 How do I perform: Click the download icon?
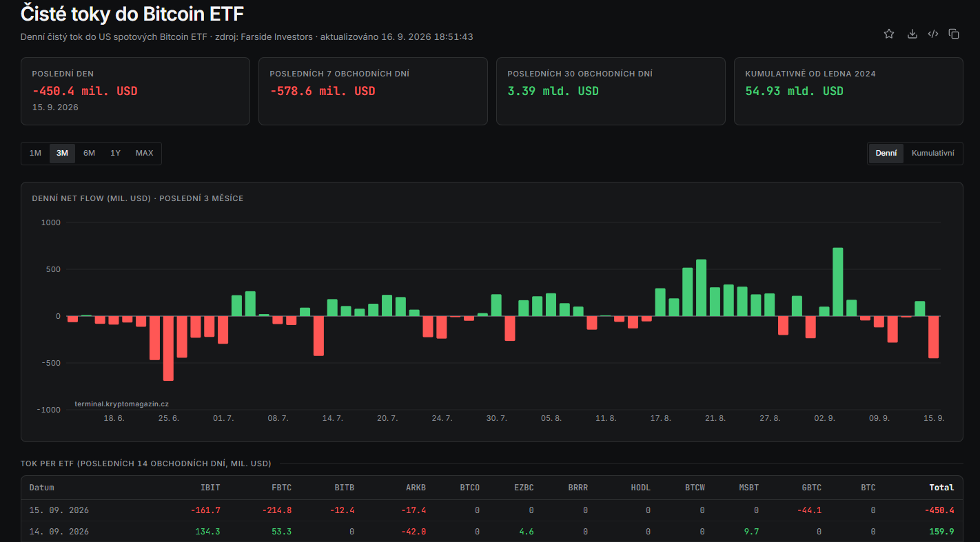[912, 34]
